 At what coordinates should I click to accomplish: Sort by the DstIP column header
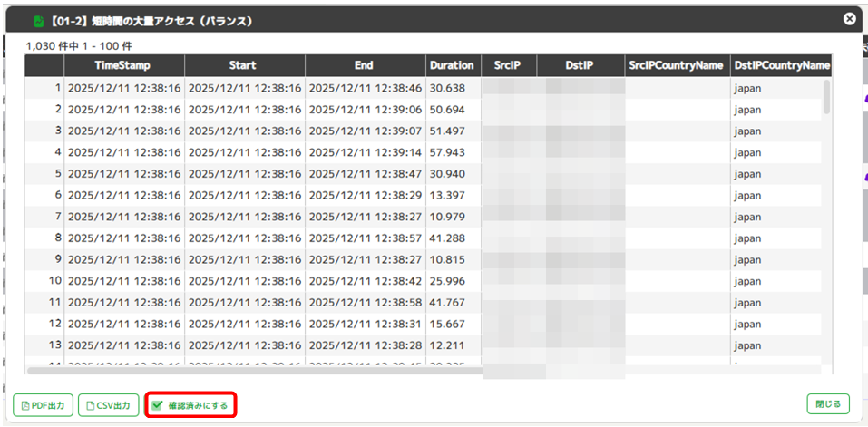coord(580,65)
